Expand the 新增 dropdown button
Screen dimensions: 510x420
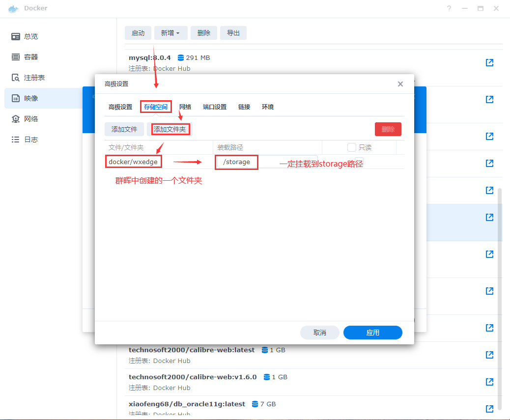click(x=170, y=33)
